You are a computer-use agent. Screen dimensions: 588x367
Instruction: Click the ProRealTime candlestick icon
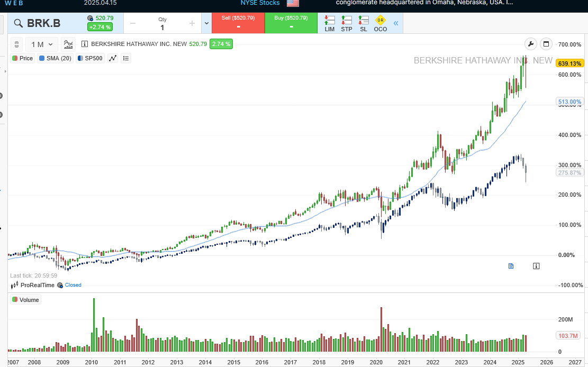[x=14, y=286]
